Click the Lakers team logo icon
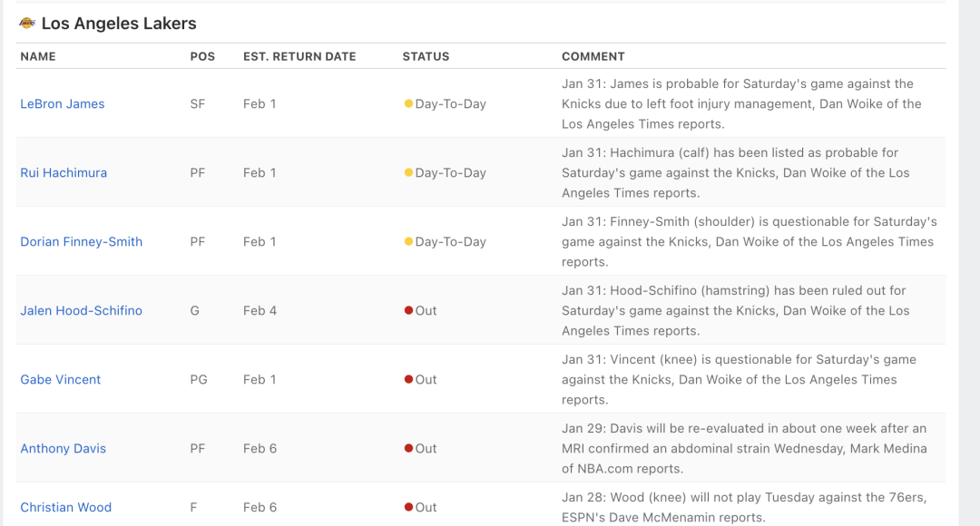 click(x=27, y=23)
